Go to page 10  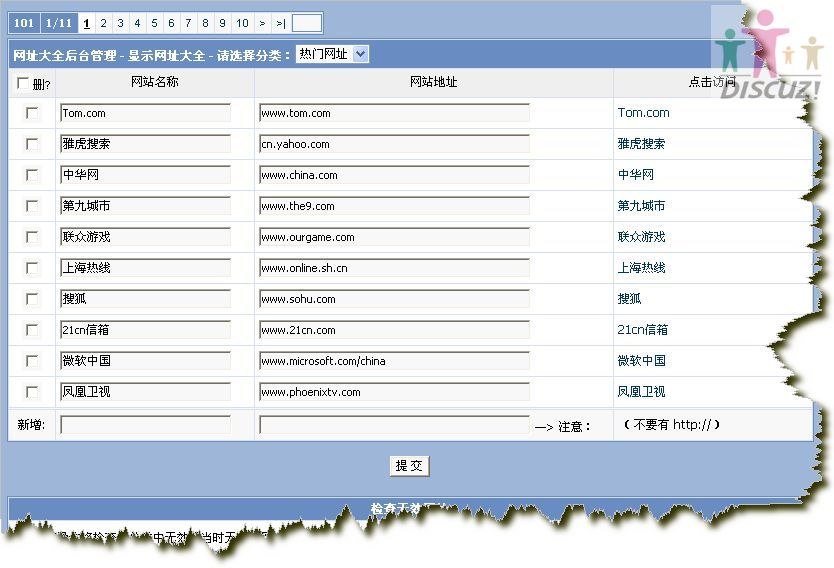(242, 23)
